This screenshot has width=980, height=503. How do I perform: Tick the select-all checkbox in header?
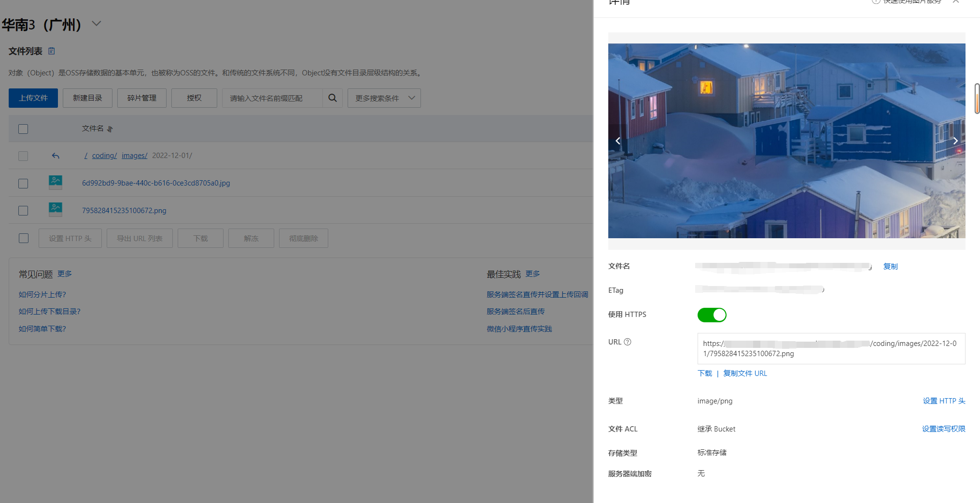click(x=23, y=129)
